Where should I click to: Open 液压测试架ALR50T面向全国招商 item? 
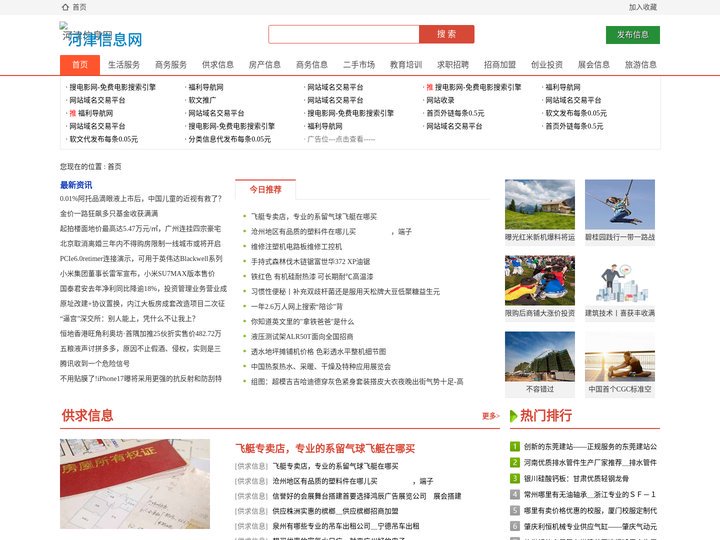[302, 337]
